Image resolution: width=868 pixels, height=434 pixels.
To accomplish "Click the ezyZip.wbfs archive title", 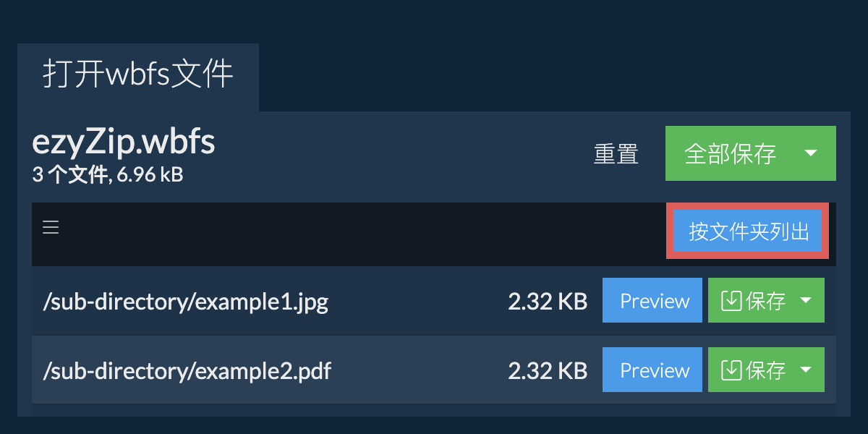I will coord(124,143).
